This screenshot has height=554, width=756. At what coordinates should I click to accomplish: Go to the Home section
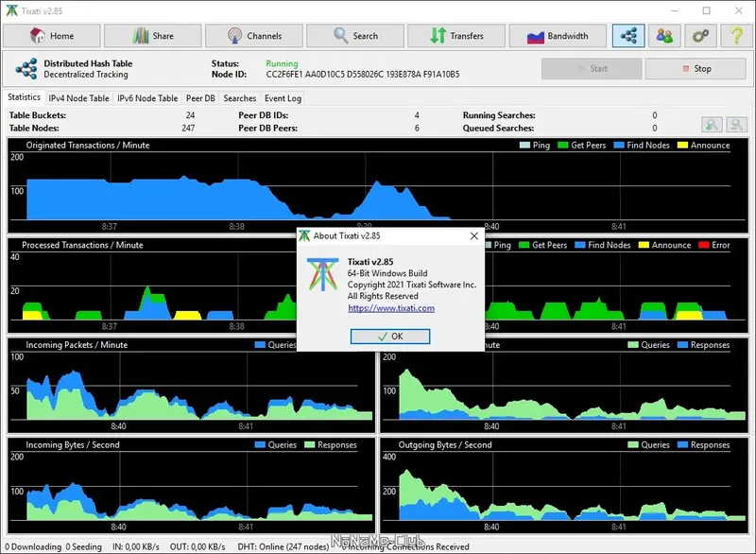52,36
